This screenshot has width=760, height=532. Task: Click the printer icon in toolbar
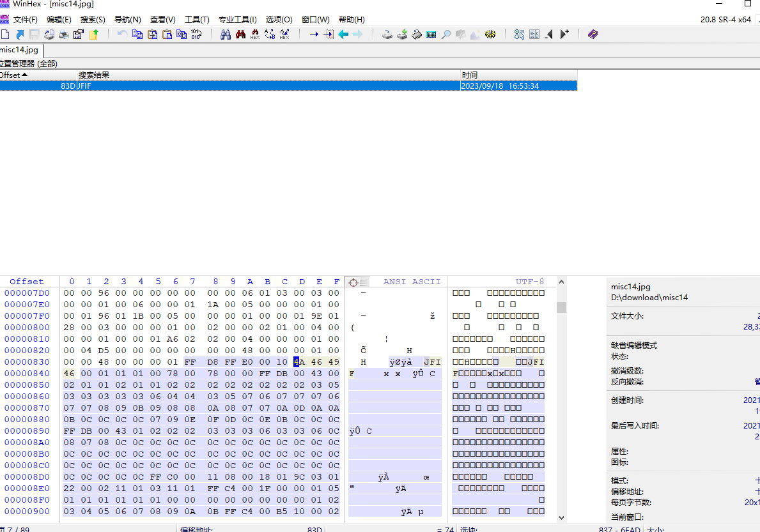tap(64, 34)
